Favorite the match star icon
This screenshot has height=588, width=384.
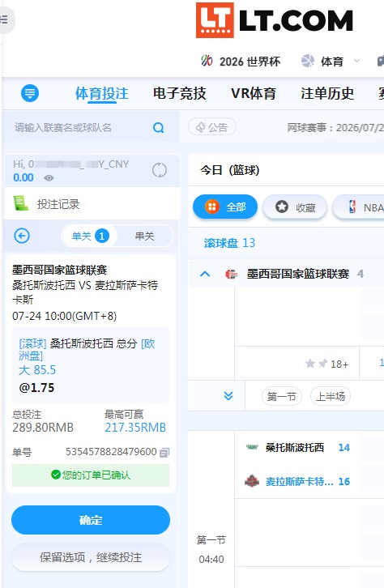click(310, 364)
